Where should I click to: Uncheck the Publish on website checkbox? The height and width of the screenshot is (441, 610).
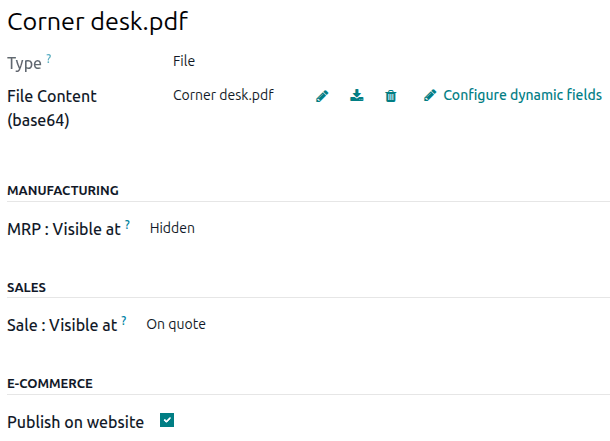[x=167, y=421]
